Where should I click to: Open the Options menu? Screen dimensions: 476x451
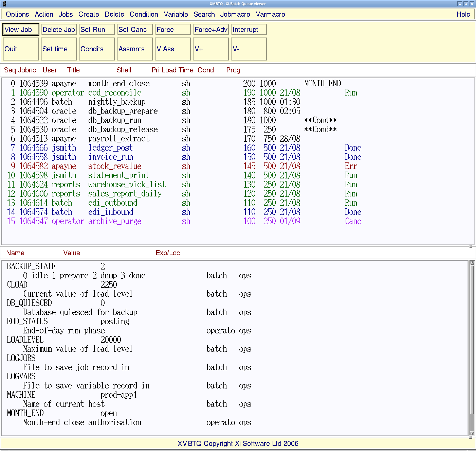(17, 14)
